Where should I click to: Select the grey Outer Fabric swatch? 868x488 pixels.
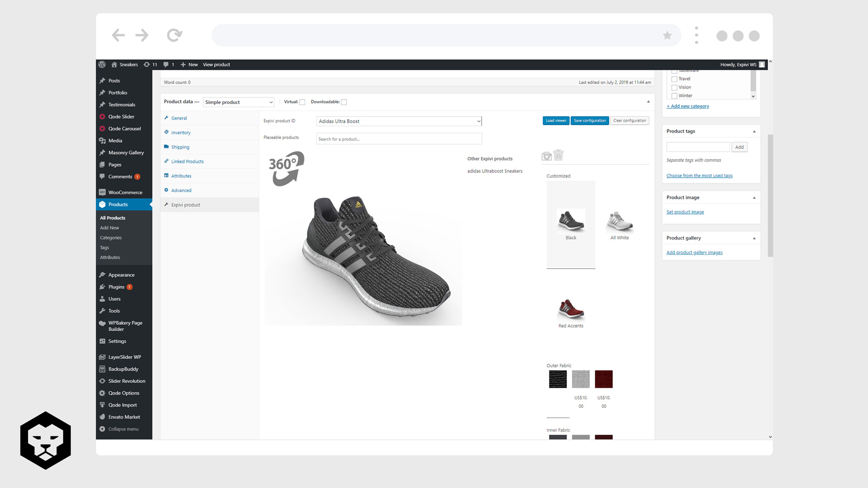[x=580, y=379]
